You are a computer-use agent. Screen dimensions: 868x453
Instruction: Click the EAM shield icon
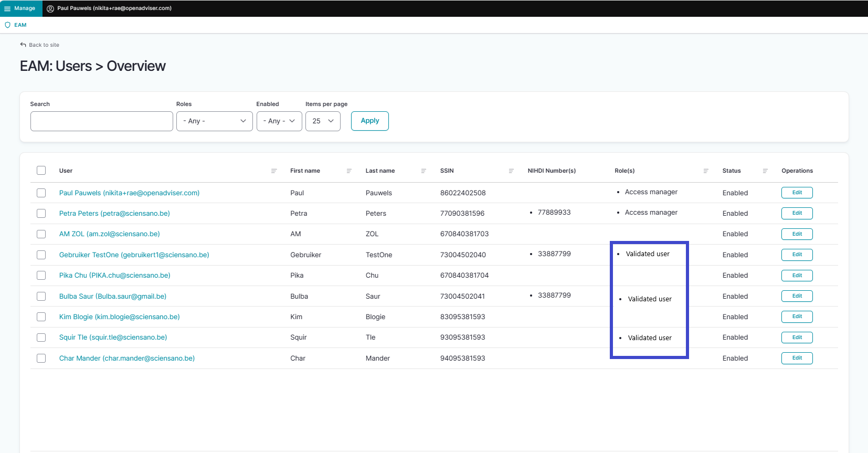tap(8, 25)
